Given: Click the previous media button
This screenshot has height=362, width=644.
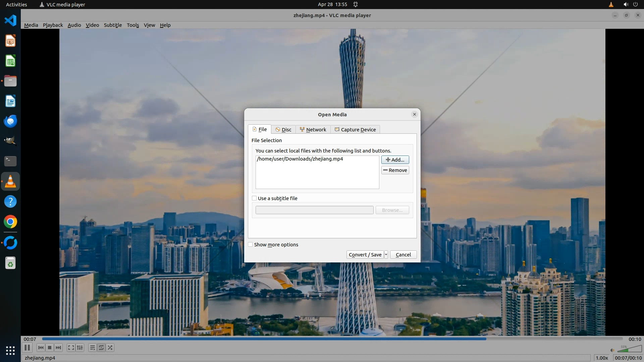Looking at the screenshot, I should pos(41,348).
